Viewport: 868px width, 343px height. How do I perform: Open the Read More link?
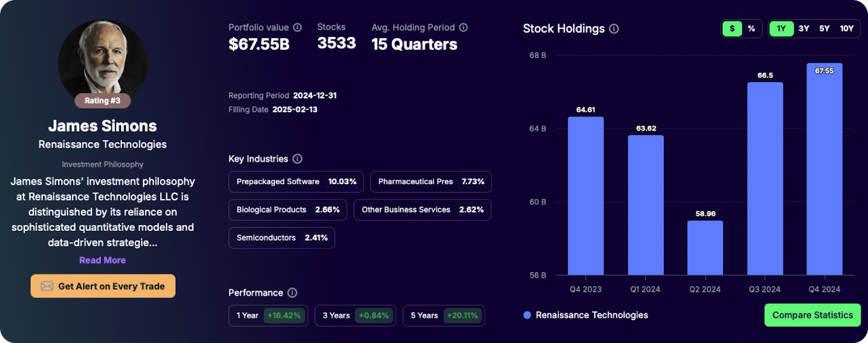coord(103,260)
